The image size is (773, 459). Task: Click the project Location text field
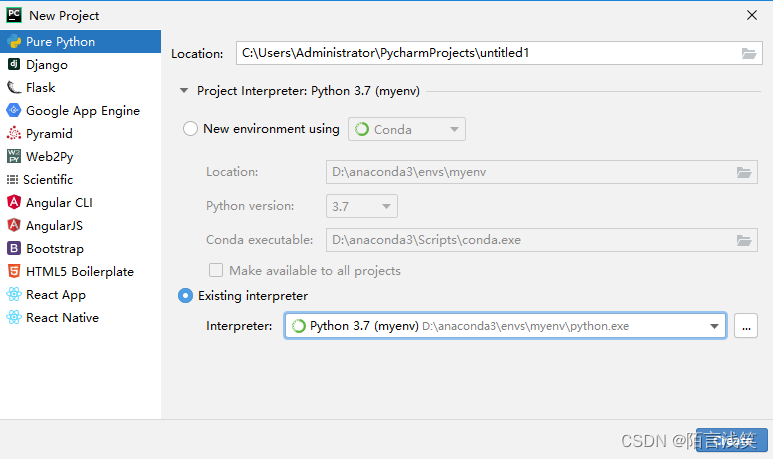[x=499, y=53]
